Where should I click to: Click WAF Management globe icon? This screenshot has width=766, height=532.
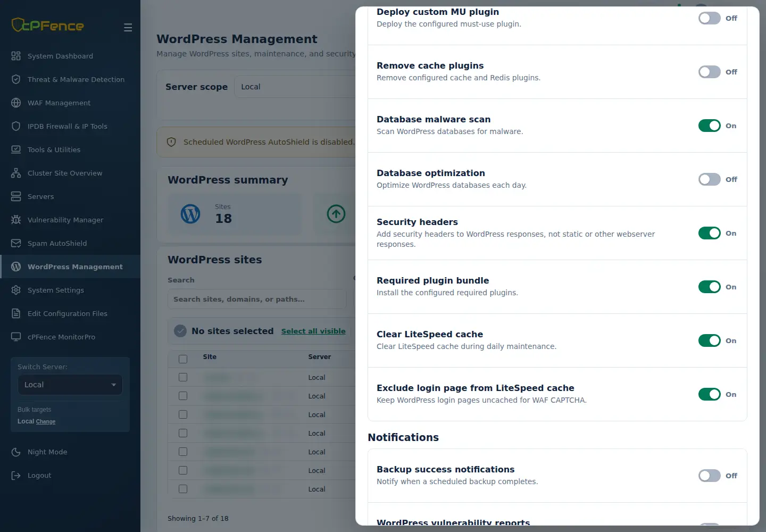point(16,103)
